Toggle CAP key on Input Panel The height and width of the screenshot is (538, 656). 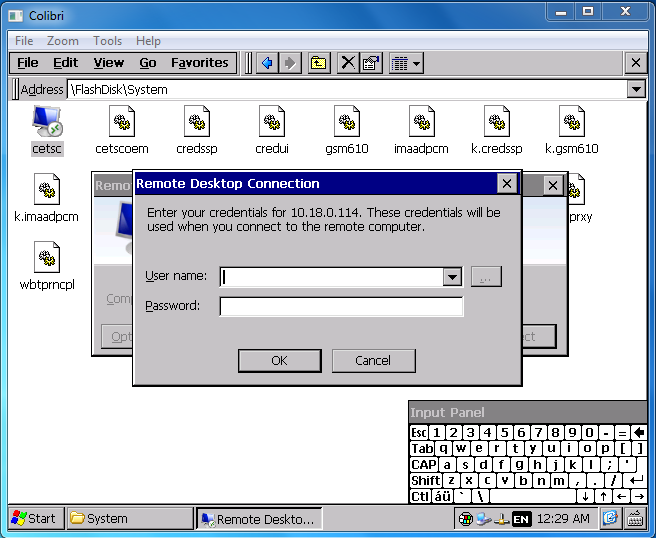424,464
